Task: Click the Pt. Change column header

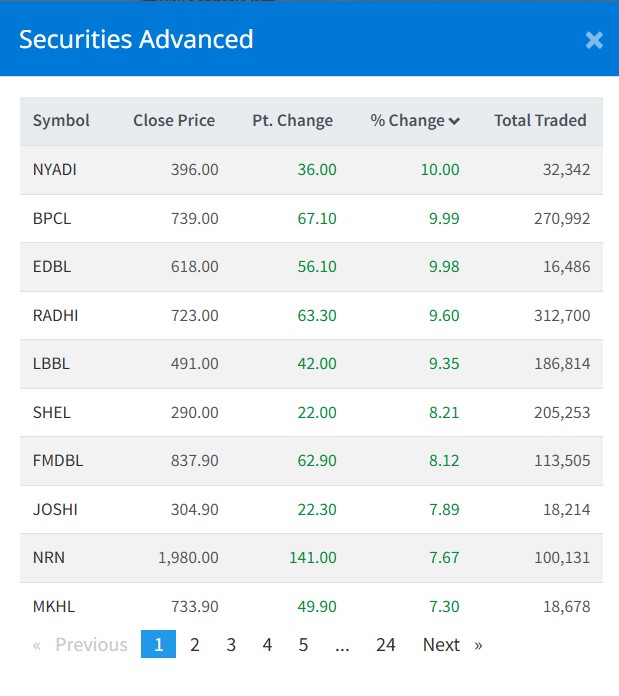Action: 292,121
